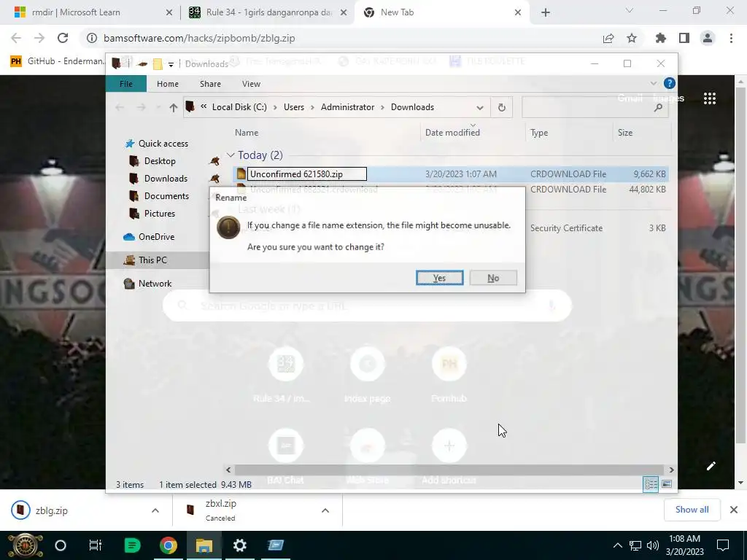The image size is (747, 560).
Task: Open Chrome from the taskbar
Action: [x=168, y=545]
